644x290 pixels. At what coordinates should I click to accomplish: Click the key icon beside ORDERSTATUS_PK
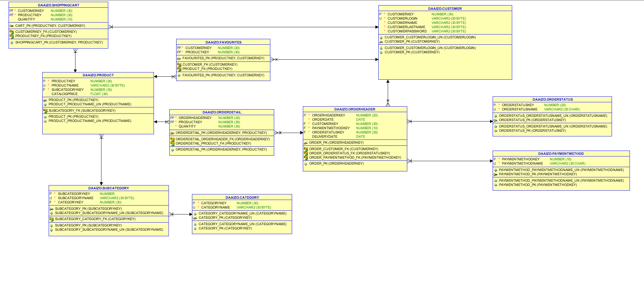tap(496, 120)
